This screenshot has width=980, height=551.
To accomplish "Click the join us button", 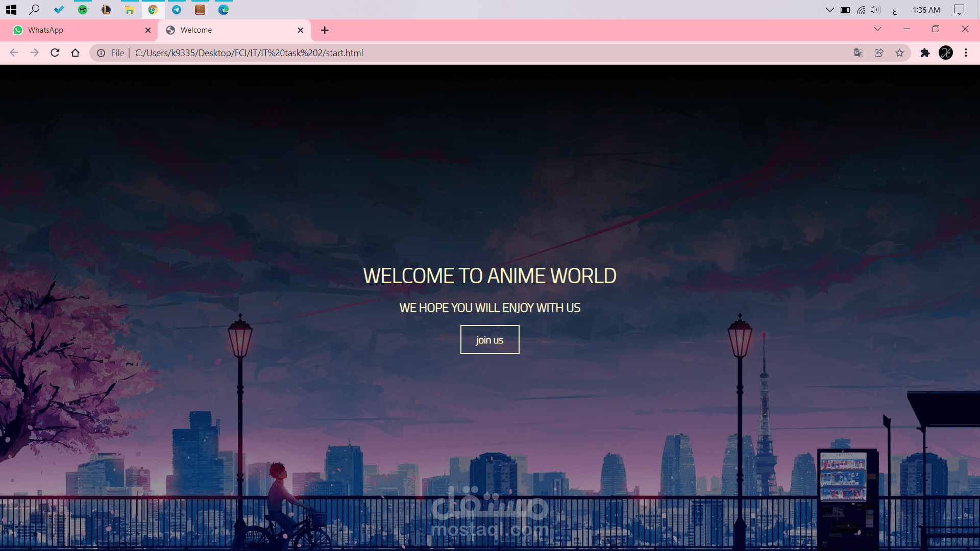I will pyautogui.click(x=490, y=340).
